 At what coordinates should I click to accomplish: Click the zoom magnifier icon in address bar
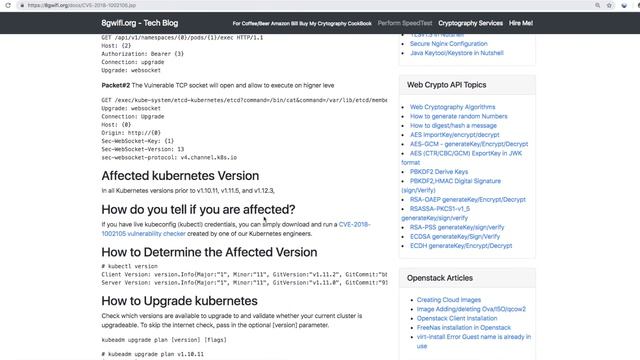pos(598,5)
